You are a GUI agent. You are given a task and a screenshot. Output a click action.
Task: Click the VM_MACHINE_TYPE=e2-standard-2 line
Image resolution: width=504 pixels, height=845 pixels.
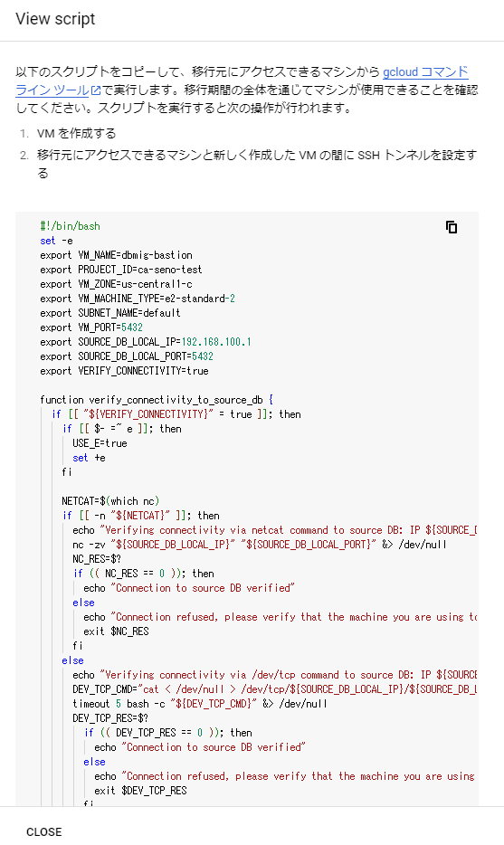click(138, 299)
